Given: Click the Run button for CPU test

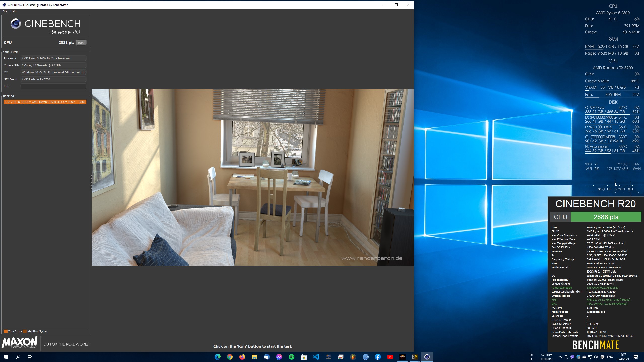Looking at the screenshot, I should [81, 43].
